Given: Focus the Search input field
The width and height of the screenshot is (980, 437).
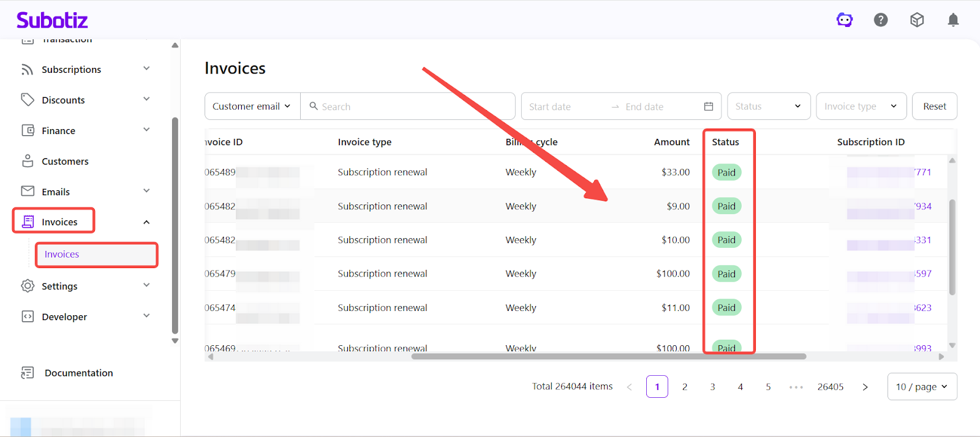Looking at the screenshot, I should pyautogui.click(x=413, y=106).
